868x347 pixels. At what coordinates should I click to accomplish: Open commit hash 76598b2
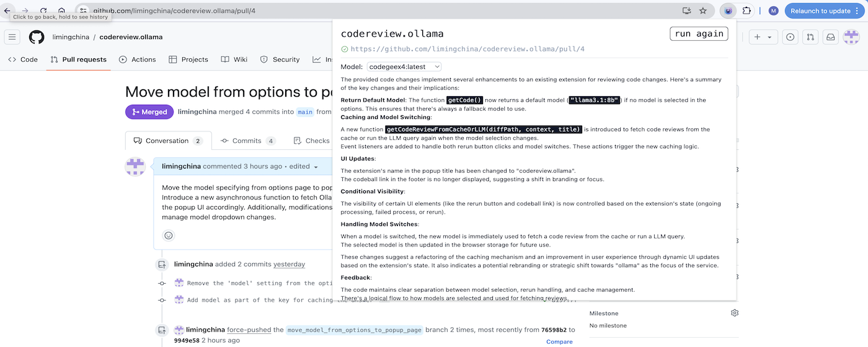[554, 330]
